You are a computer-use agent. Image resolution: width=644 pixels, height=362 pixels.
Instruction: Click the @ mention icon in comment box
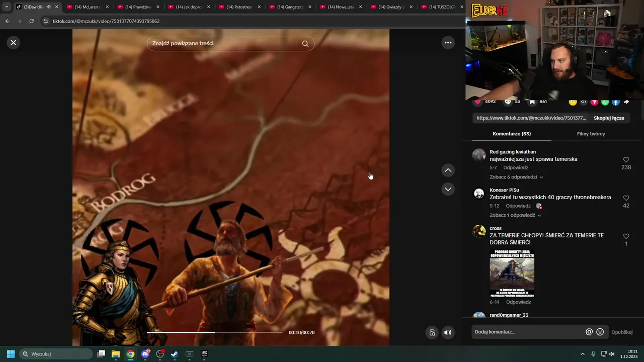[x=589, y=332]
